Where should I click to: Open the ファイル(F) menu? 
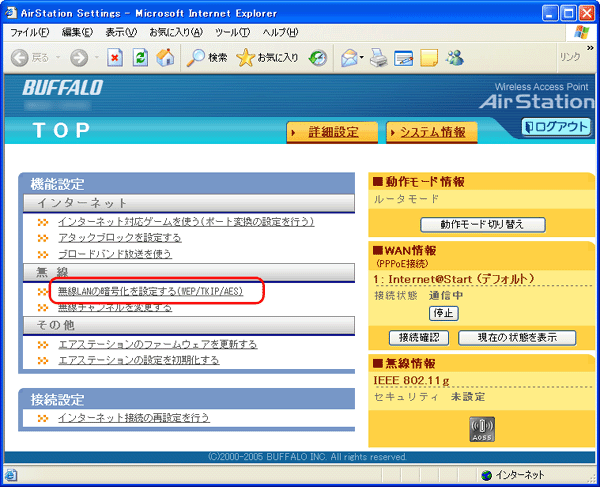click(x=29, y=32)
